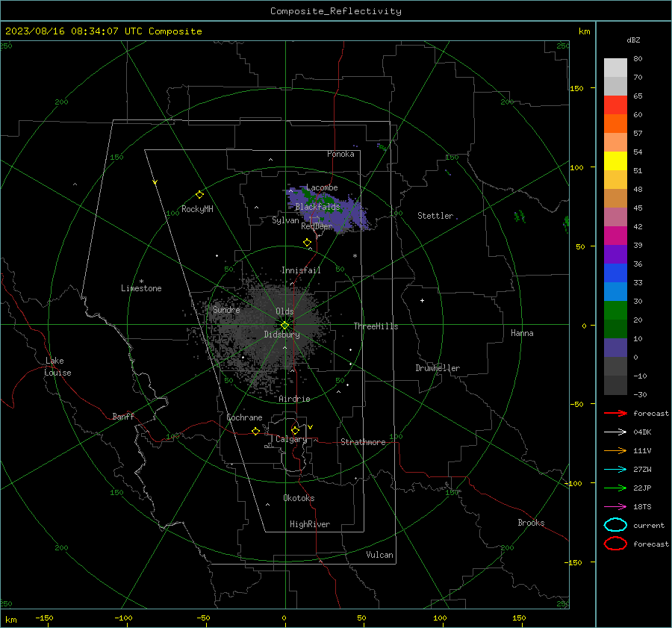Click the RockyMH label
This screenshot has height=628, width=672.
tap(197, 209)
